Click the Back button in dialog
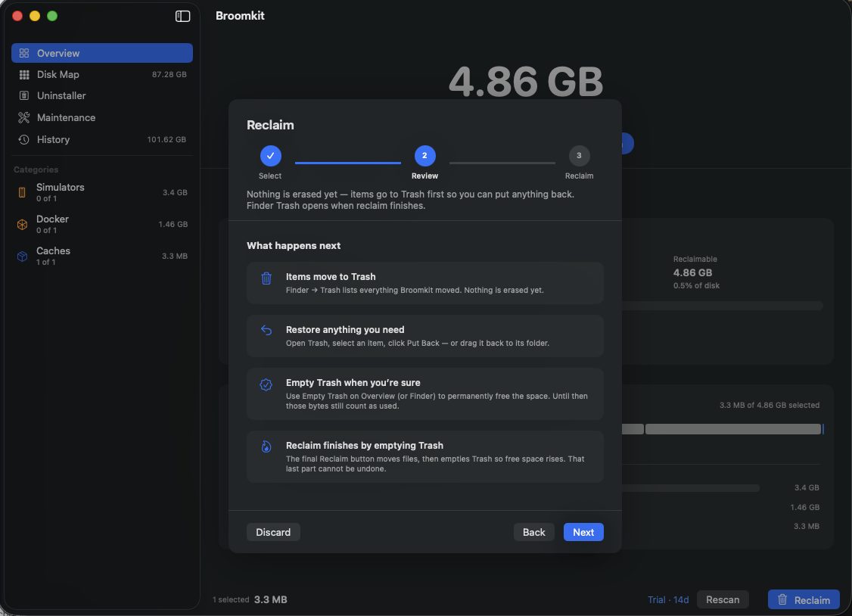Viewport: 852px width, 616px height. 533,532
